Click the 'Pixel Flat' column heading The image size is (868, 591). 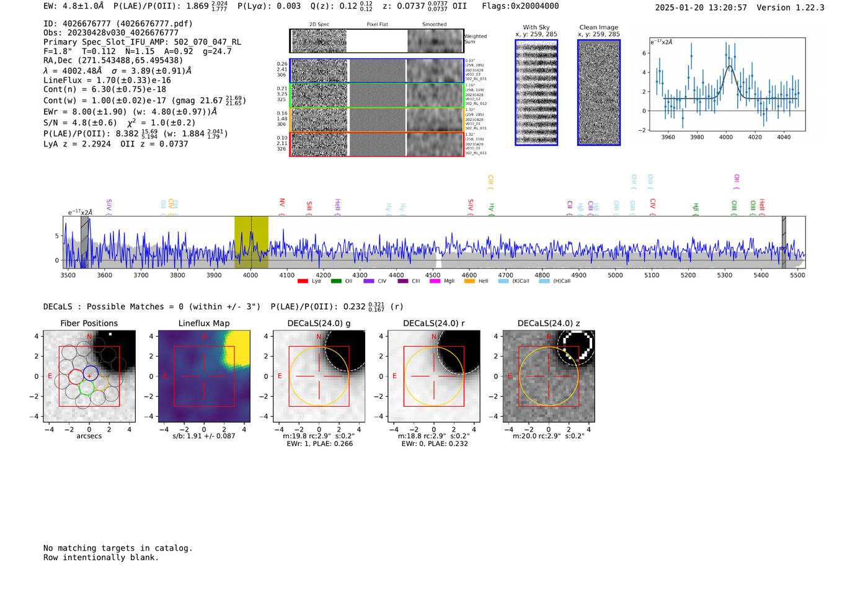pos(377,25)
